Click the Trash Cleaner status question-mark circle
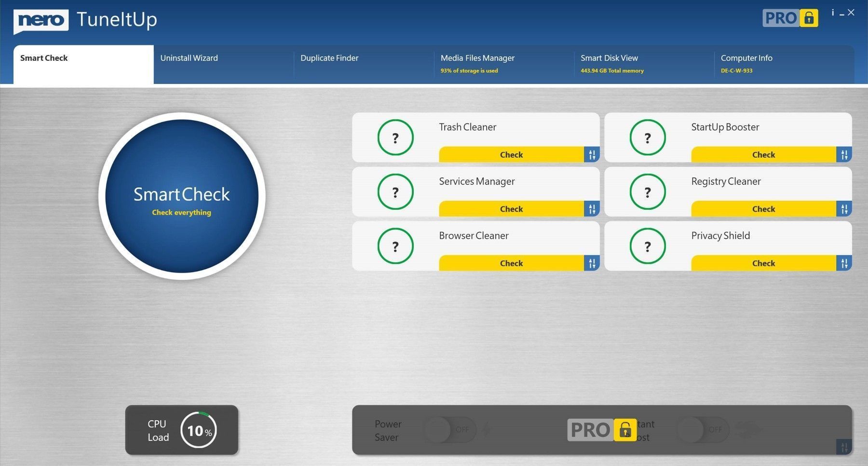This screenshot has width=868, height=466. click(395, 137)
